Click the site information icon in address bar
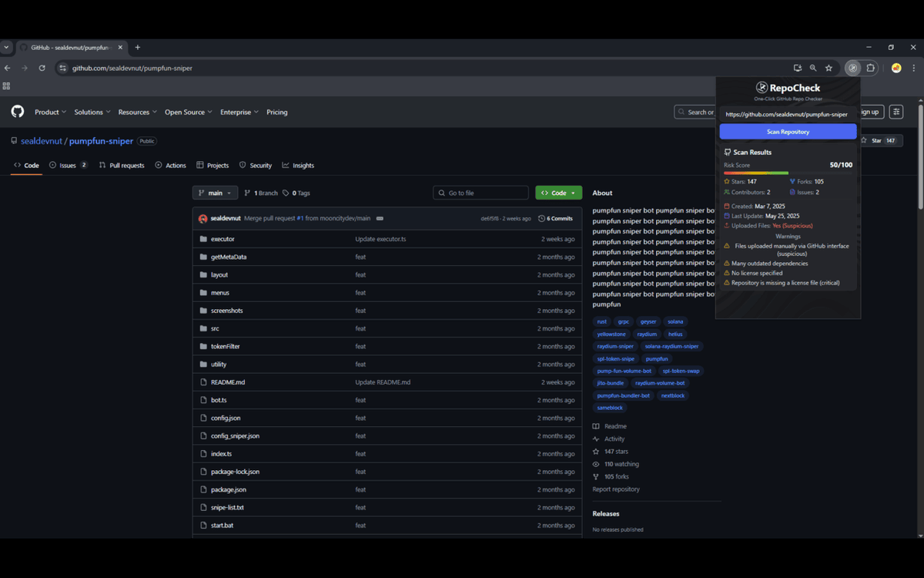The width and height of the screenshot is (924, 578). point(63,68)
